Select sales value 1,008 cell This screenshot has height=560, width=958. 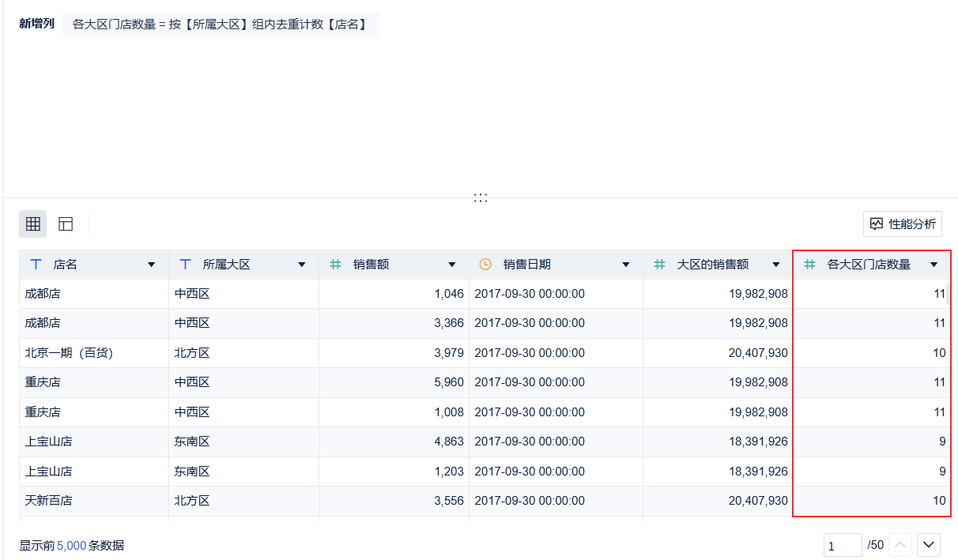pyautogui.click(x=394, y=412)
